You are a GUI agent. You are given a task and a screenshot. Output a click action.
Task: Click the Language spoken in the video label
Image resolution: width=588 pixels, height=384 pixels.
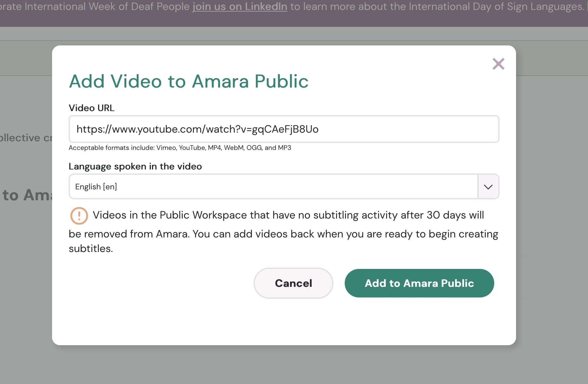click(x=135, y=166)
